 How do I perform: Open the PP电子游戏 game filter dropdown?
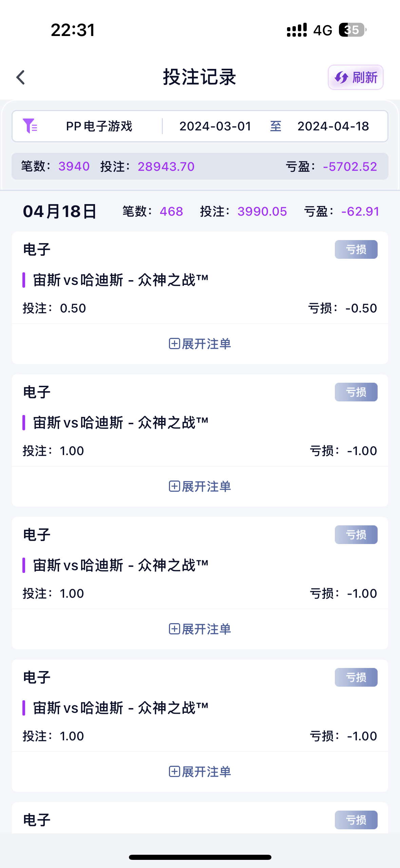click(99, 126)
